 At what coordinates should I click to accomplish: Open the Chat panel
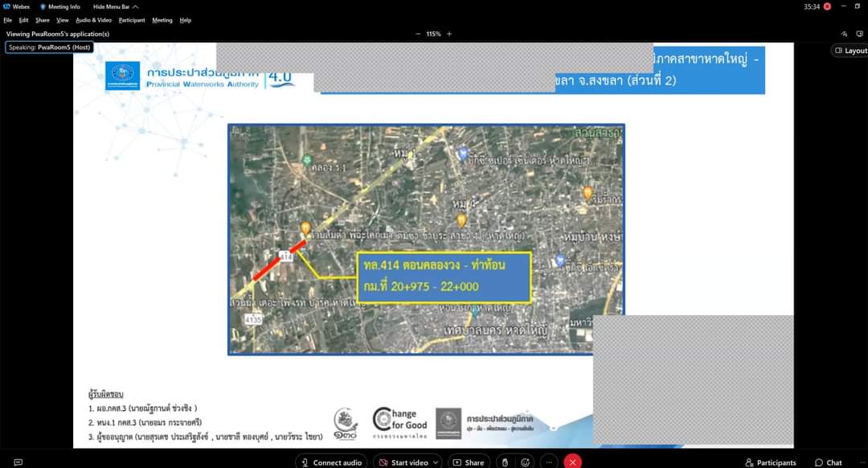[x=829, y=462]
